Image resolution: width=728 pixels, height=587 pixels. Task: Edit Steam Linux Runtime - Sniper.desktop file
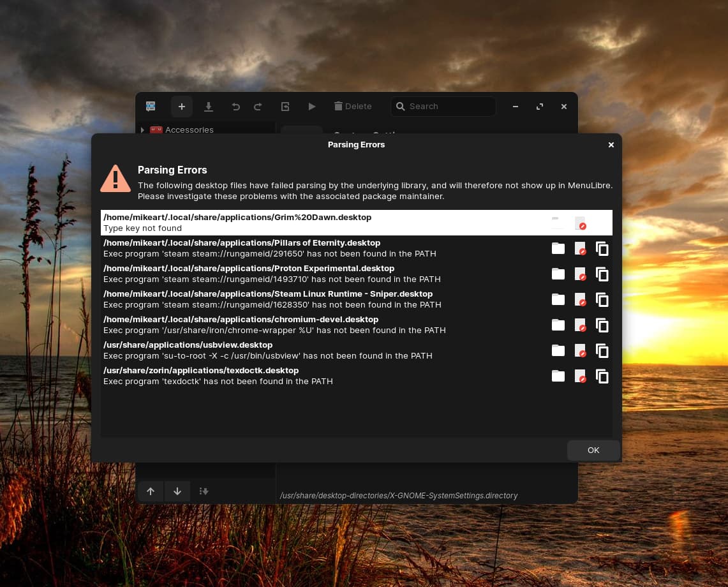coord(580,299)
